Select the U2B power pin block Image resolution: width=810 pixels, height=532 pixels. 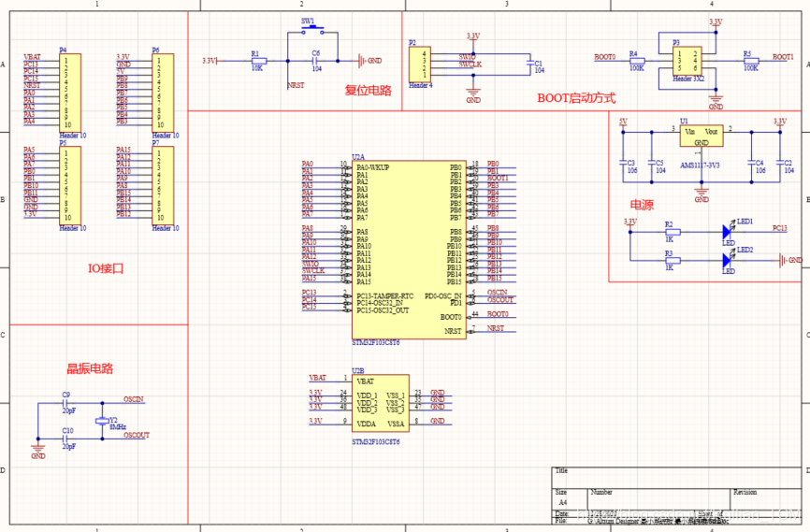point(380,403)
